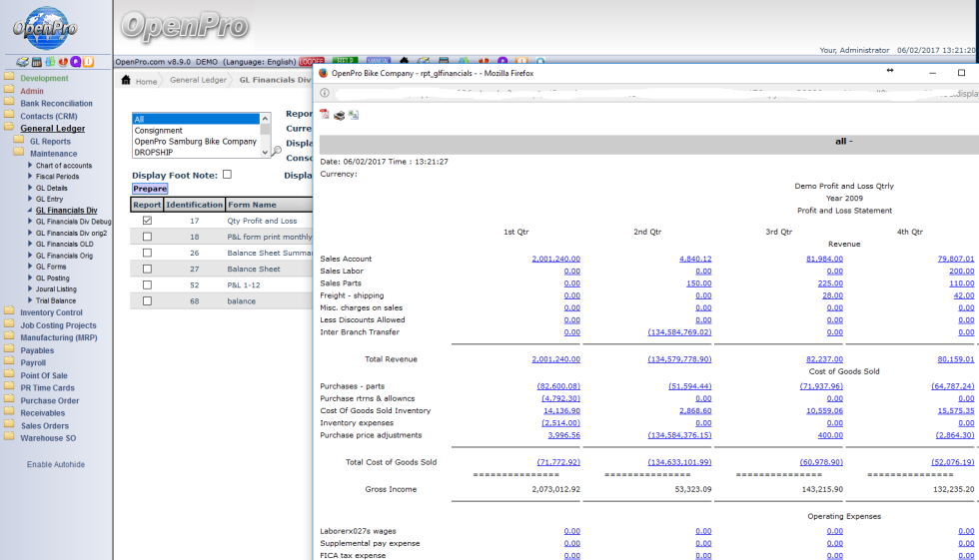Open the sidebar calculator icon
Viewport: 979px width, 560px height.
pyautogui.click(x=37, y=62)
